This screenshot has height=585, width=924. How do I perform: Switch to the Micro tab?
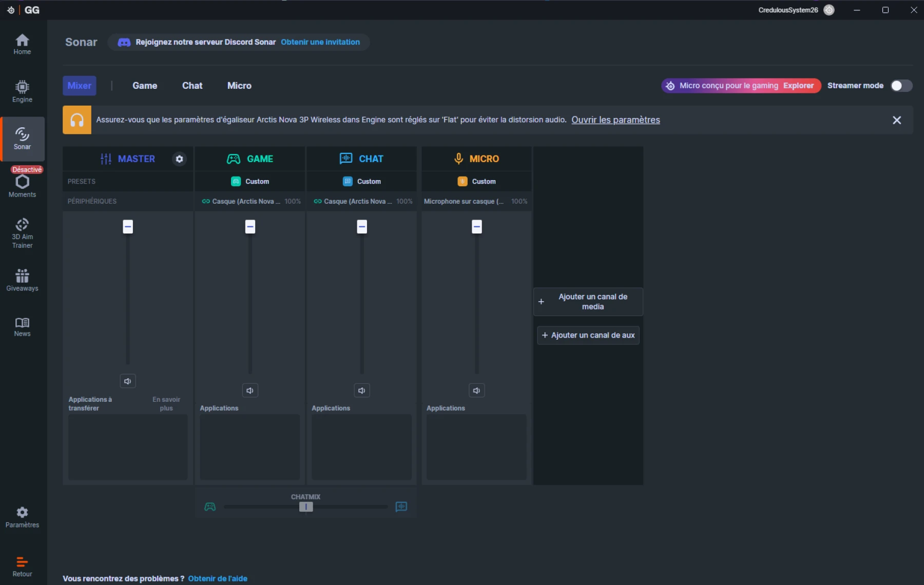239,86
